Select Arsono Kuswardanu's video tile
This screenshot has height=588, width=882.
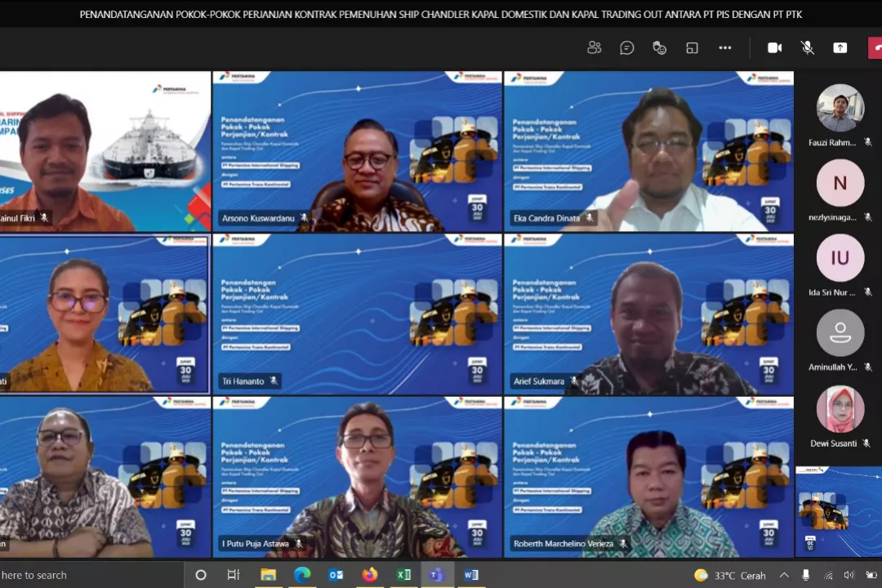[357, 151]
